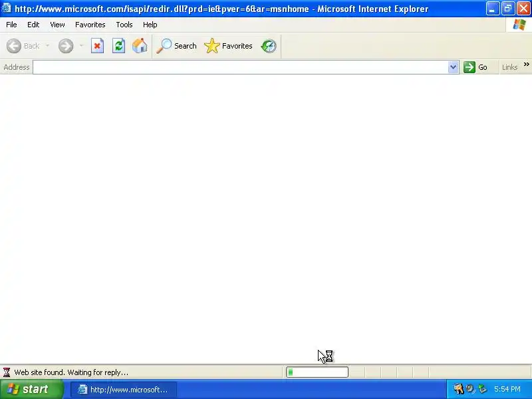The width and height of the screenshot is (532, 399).
Task: Expand the Links toolbar chevron
Action: pos(526,64)
